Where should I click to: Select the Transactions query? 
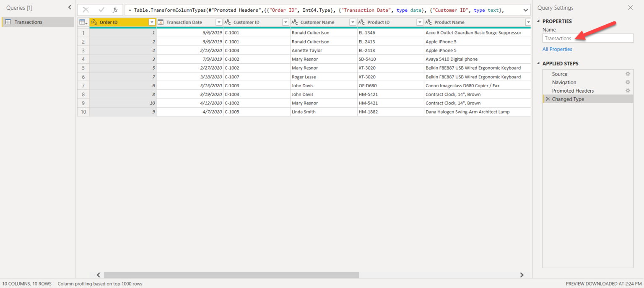pyautogui.click(x=28, y=22)
